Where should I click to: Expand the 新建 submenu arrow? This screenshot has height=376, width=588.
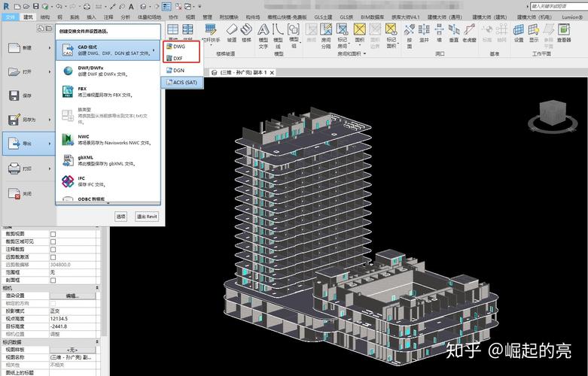[x=50, y=47]
